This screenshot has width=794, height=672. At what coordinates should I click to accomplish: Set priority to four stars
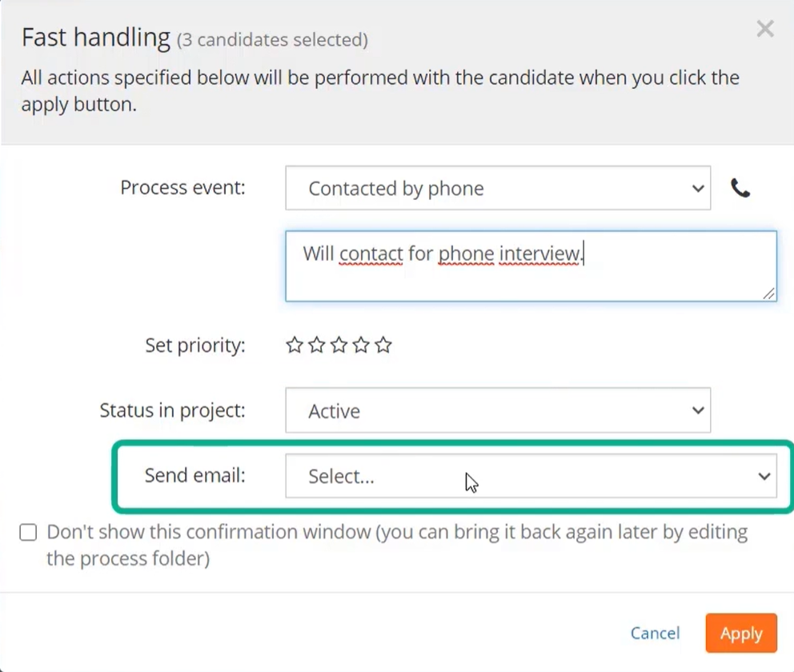361,345
